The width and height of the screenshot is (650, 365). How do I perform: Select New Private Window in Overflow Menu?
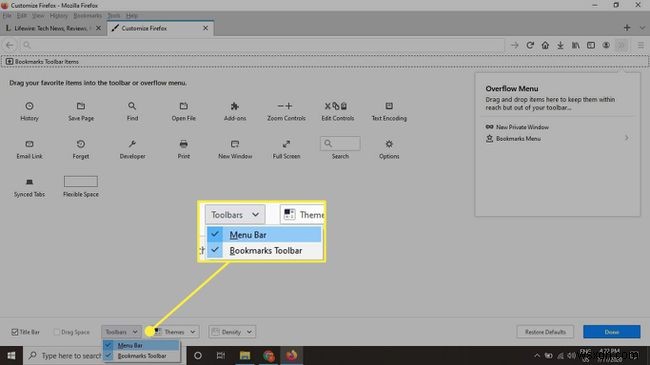click(x=557, y=127)
